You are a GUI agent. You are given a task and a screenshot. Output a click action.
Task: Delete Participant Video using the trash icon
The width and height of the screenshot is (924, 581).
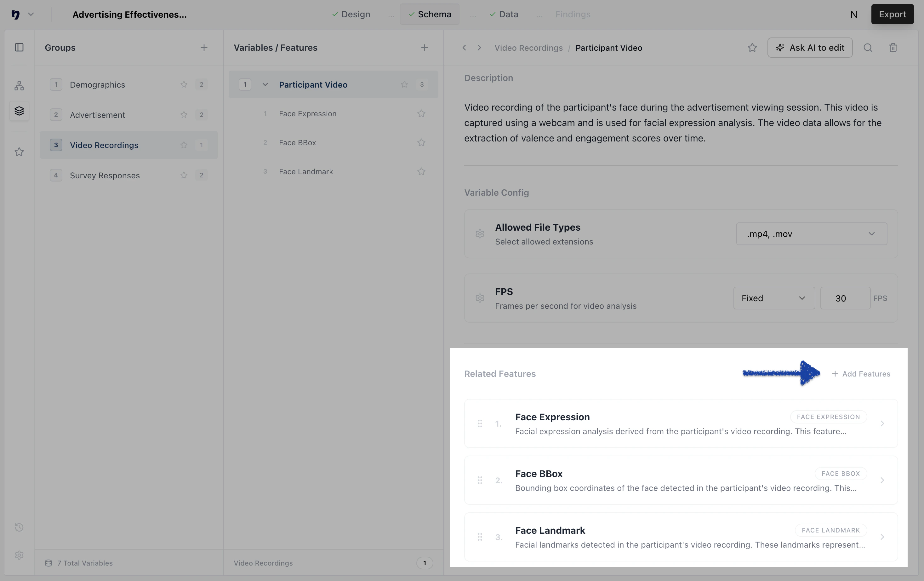point(893,48)
